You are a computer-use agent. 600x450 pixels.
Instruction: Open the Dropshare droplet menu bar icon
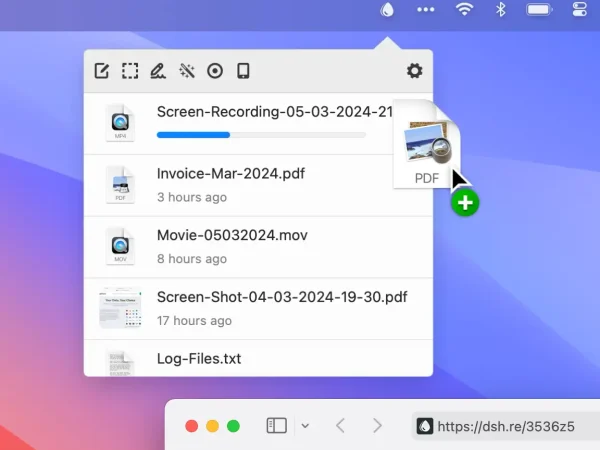[x=387, y=10]
